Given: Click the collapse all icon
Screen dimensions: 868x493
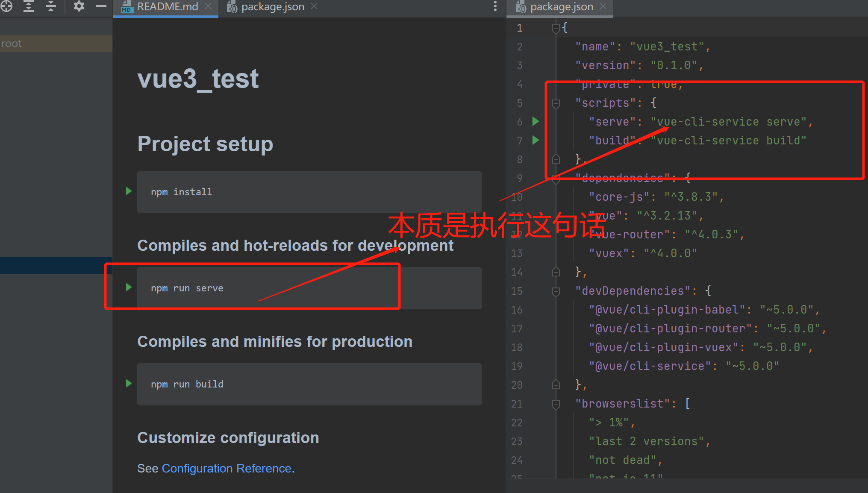Looking at the screenshot, I should coord(51,6).
